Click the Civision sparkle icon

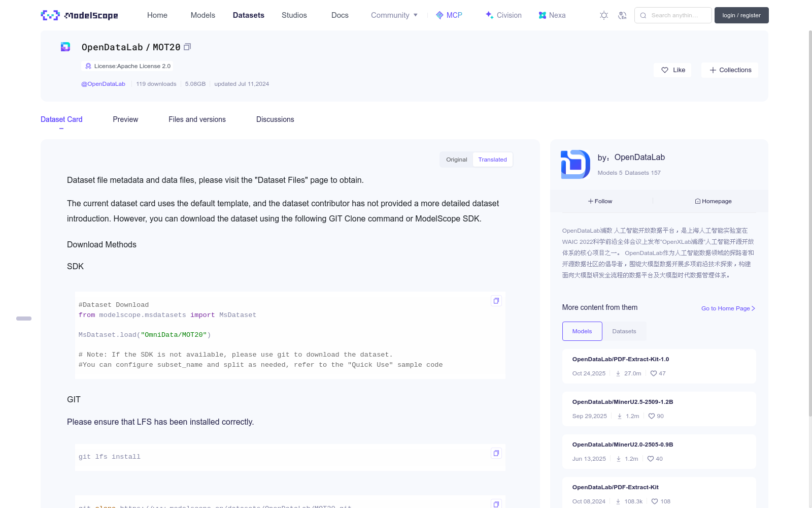point(489,15)
